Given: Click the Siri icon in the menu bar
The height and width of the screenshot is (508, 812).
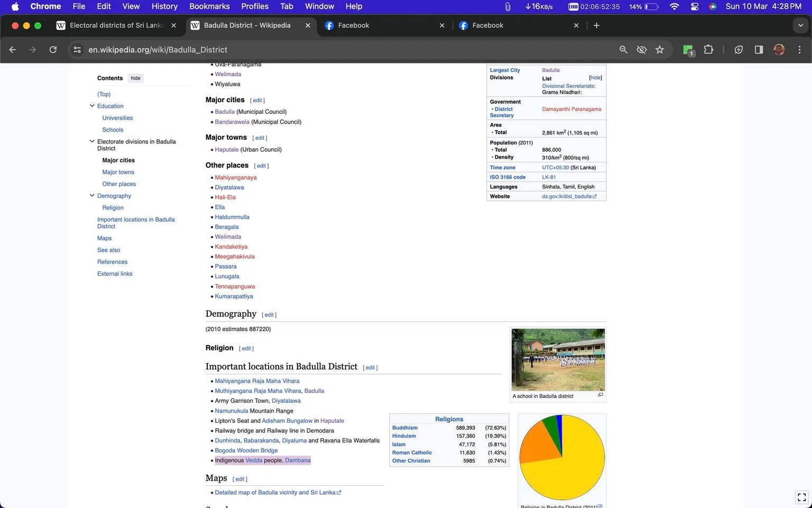Looking at the screenshot, I should pos(713,6).
